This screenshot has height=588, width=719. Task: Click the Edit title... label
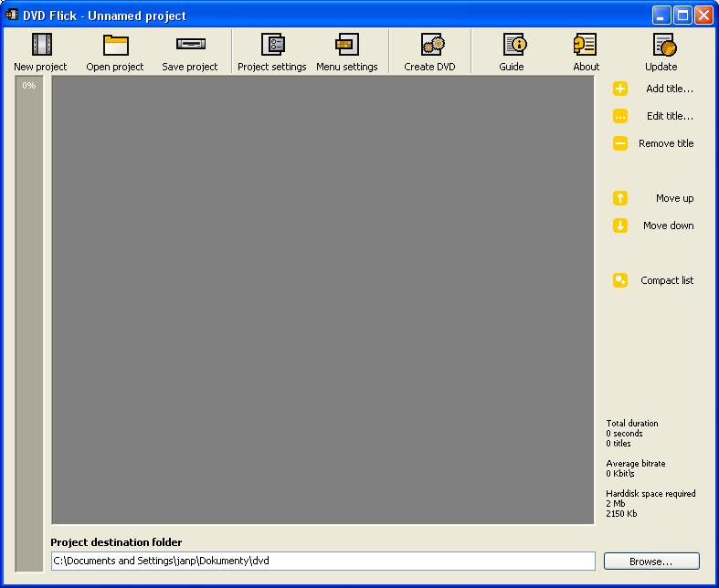[670, 116]
